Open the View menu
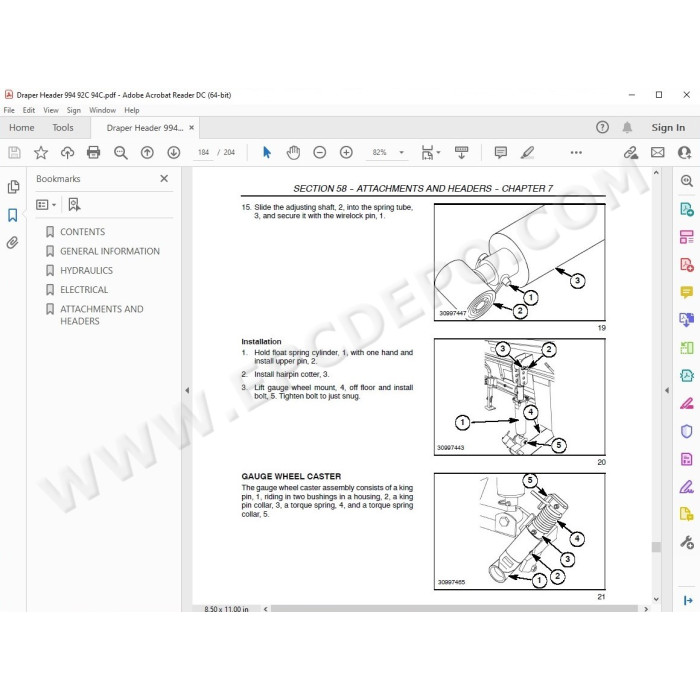The height and width of the screenshot is (700, 700). (51, 110)
